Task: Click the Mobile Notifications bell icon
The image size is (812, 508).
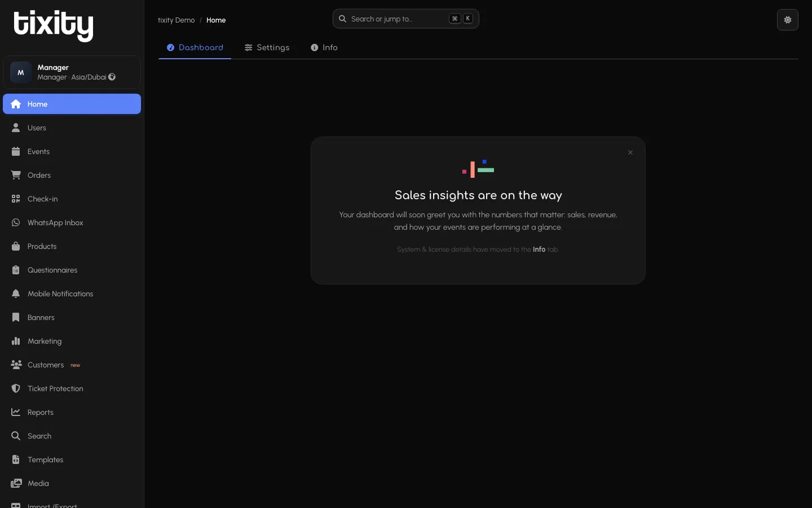Action: [16, 294]
